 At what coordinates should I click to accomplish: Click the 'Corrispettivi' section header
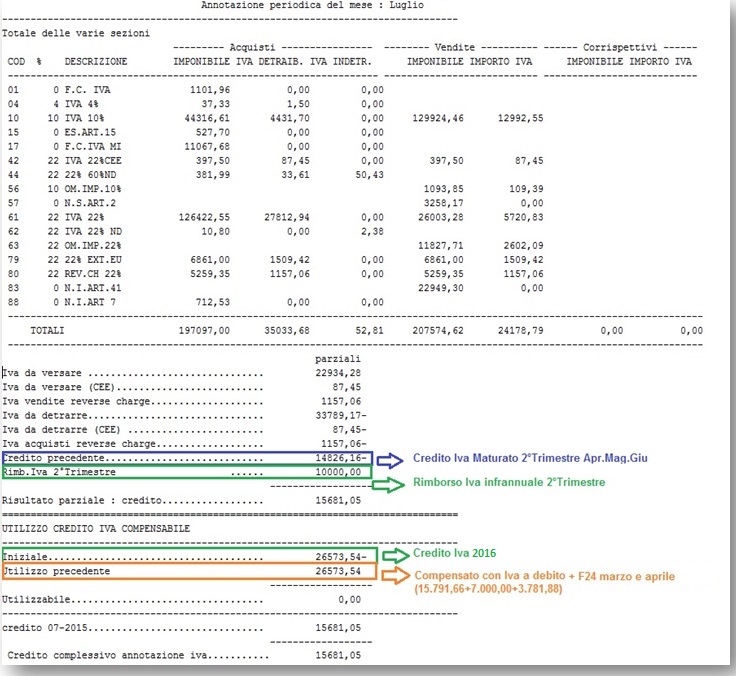click(620, 47)
